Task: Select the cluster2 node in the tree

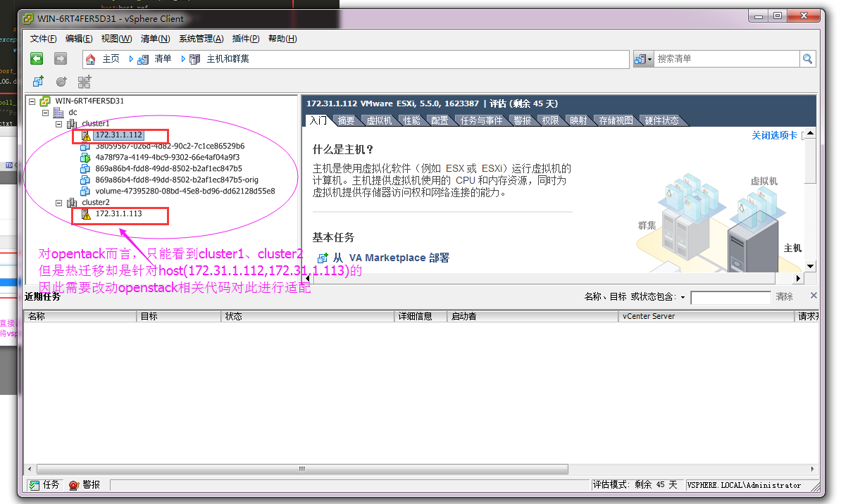Action: (96, 202)
